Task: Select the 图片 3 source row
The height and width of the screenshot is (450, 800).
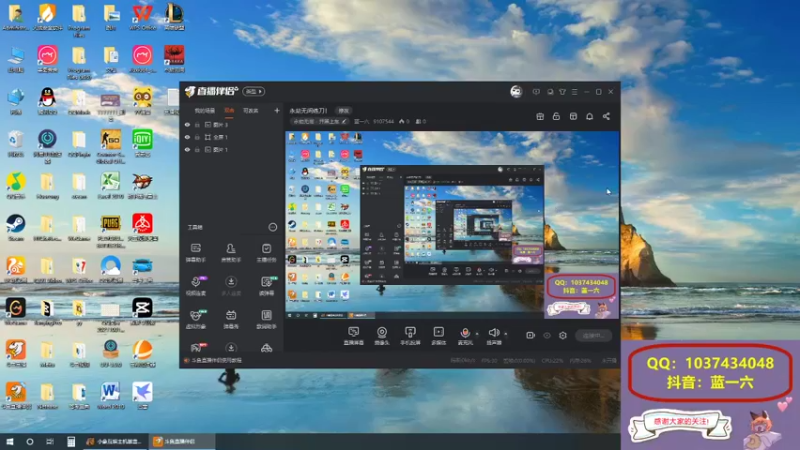Action: pyautogui.click(x=232, y=124)
